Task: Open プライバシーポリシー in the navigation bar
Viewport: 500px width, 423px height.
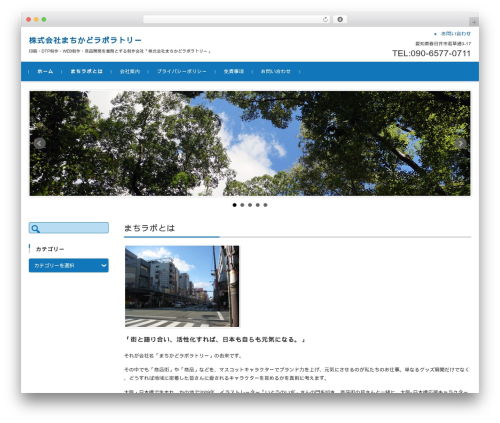Action: [182, 71]
